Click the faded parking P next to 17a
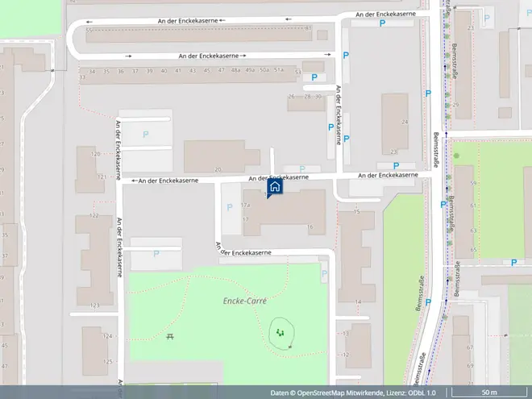This screenshot has width=532, height=399. click(230, 207)
